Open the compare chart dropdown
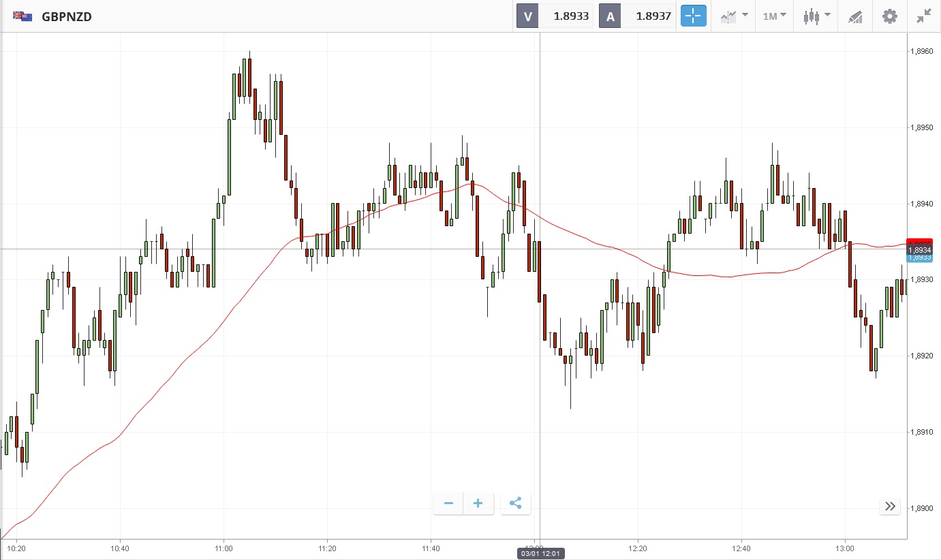Viewport: 941px width, 560px height. (x=735, y=16)
